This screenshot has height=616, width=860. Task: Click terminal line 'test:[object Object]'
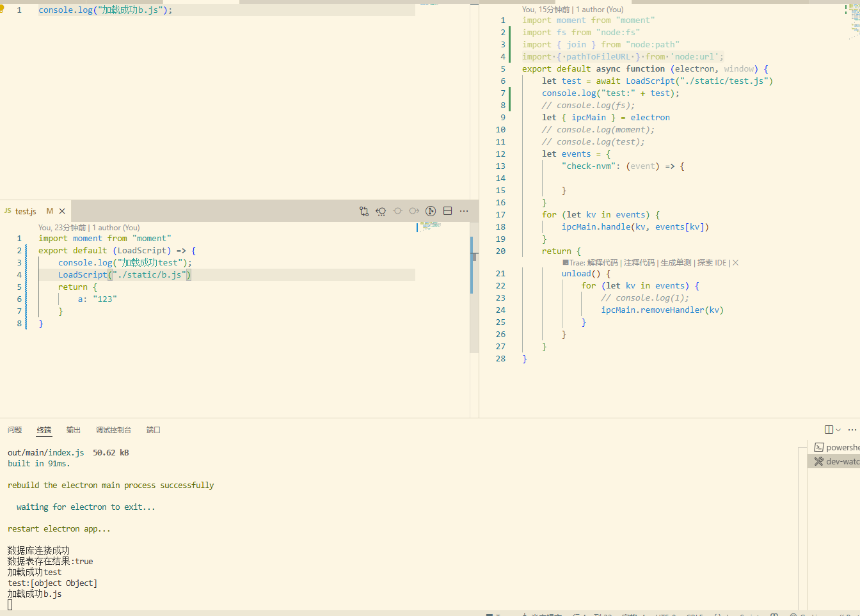[52, 583]
